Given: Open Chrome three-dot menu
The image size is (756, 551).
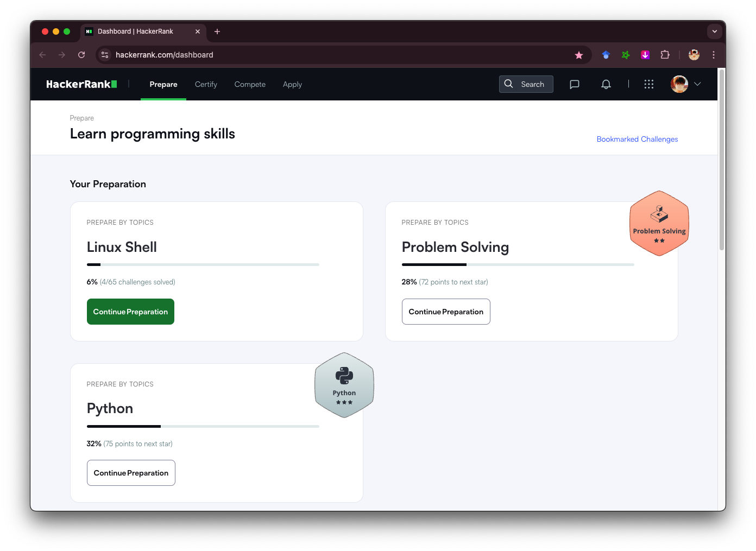Looking at the screenshot, I should click(714, 55).
